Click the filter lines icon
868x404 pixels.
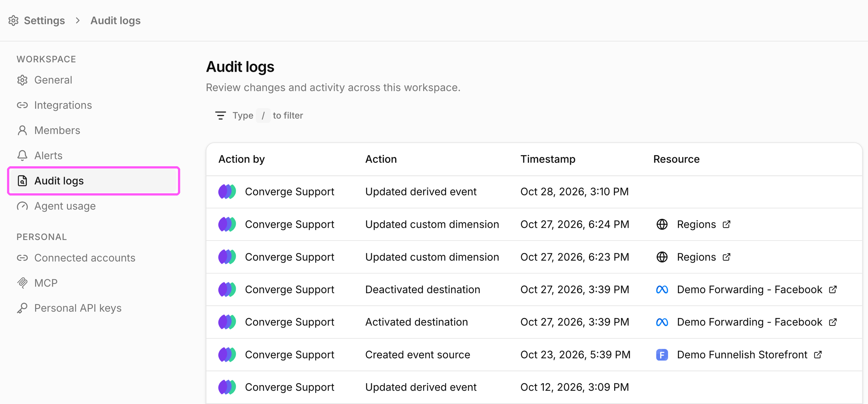point(221,116)
